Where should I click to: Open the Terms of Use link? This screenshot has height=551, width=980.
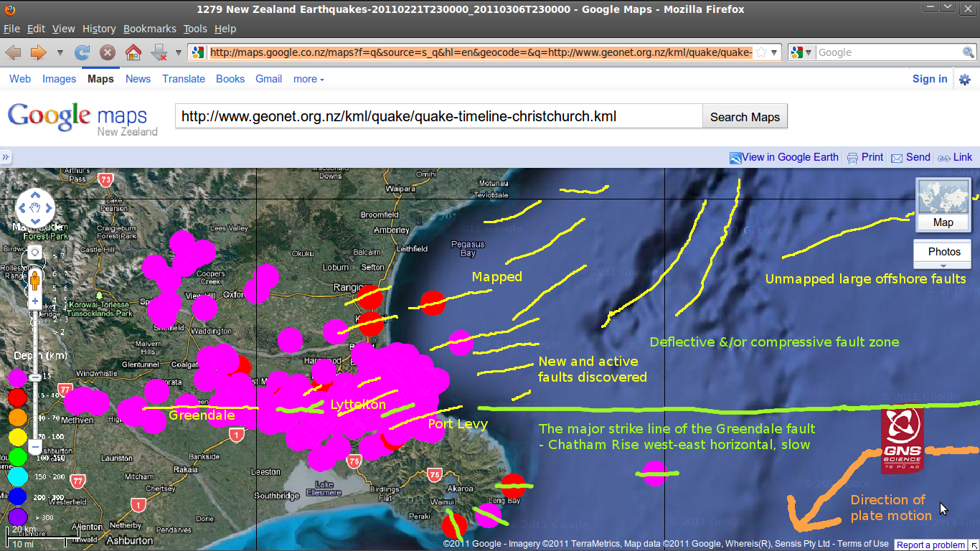(863, 544)
